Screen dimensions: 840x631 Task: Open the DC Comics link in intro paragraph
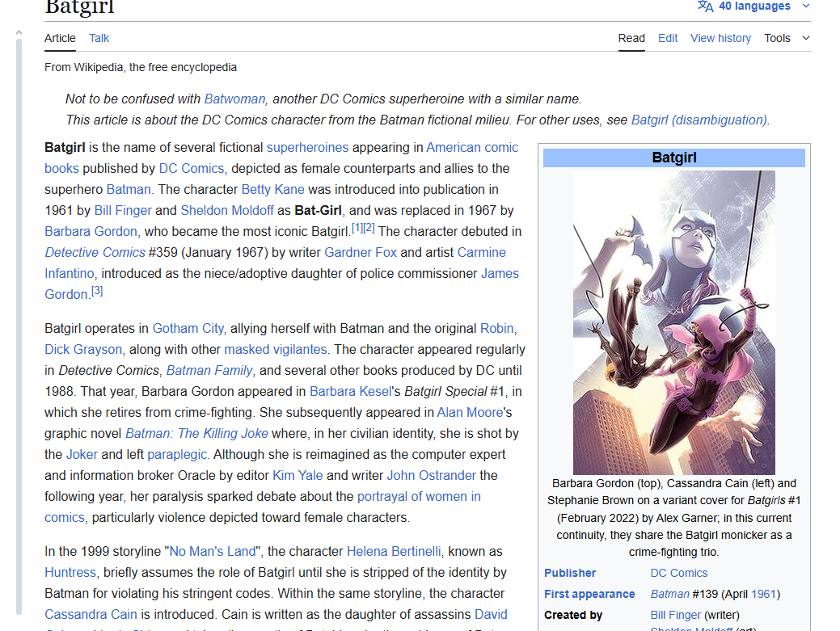tap(192, 168)
